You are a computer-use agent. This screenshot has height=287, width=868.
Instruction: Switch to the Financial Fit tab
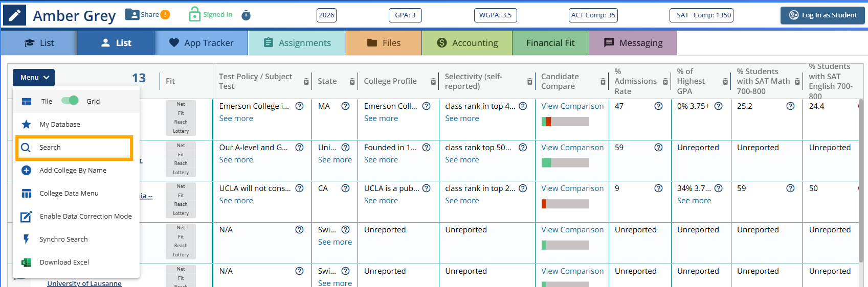pyautogui.click(x=550, y=43)
